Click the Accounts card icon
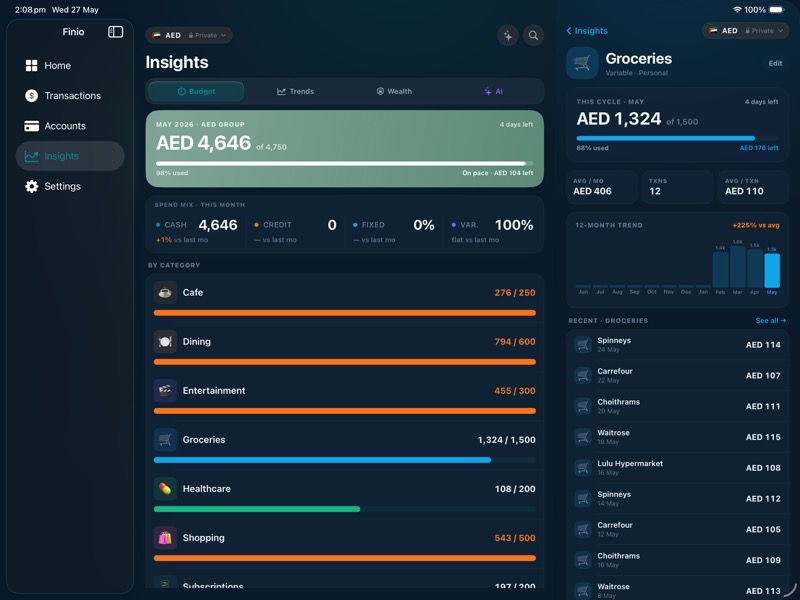 point(32,126)
